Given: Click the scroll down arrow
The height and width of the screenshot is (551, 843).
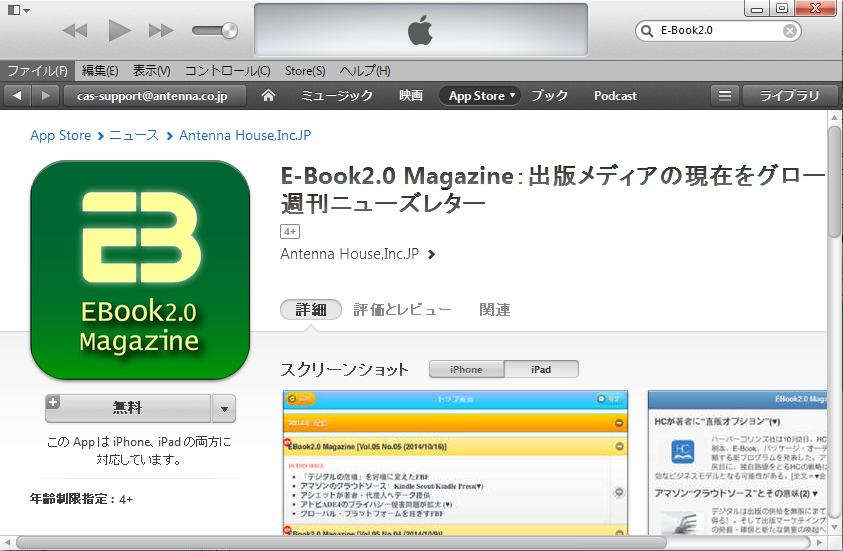Looking at the screenshot, I should click(834, 528).
